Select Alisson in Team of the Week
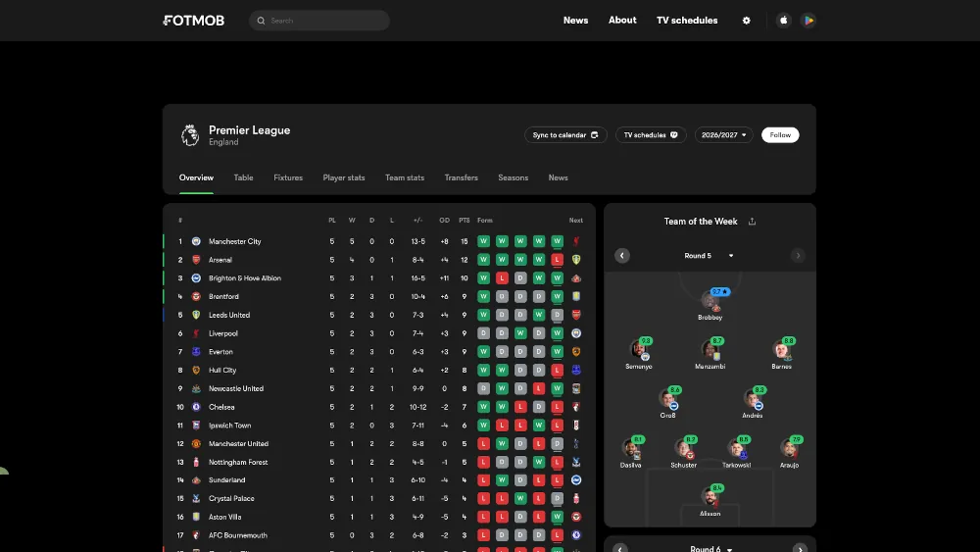 tap(710, 501)
